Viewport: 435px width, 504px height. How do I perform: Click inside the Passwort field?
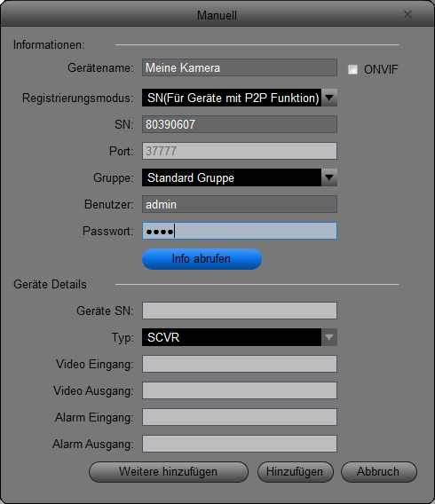240,231
